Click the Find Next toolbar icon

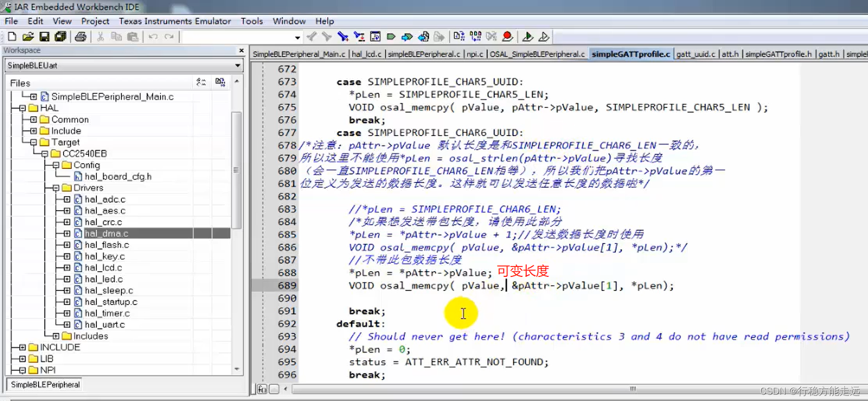pyautogui.click(x=327, y=37)
